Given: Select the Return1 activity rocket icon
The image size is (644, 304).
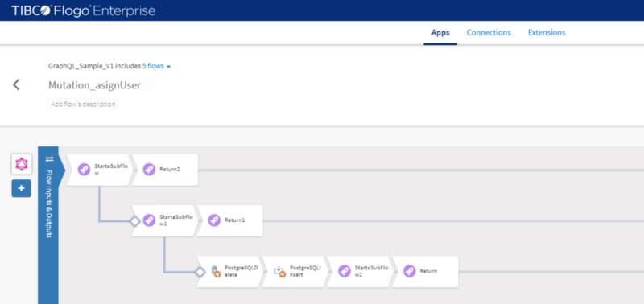Looking at the screenshot, I should tap(214, 220).
